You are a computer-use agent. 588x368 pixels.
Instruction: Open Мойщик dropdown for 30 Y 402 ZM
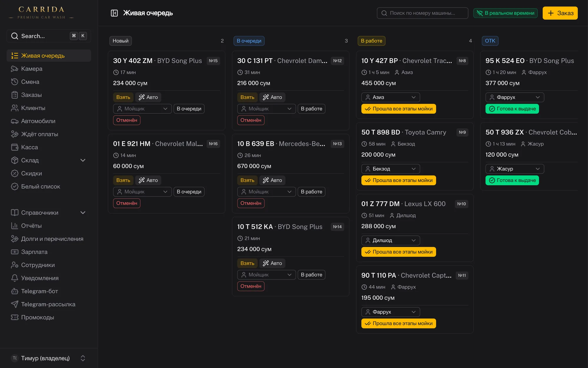click(x=142, y=109)
